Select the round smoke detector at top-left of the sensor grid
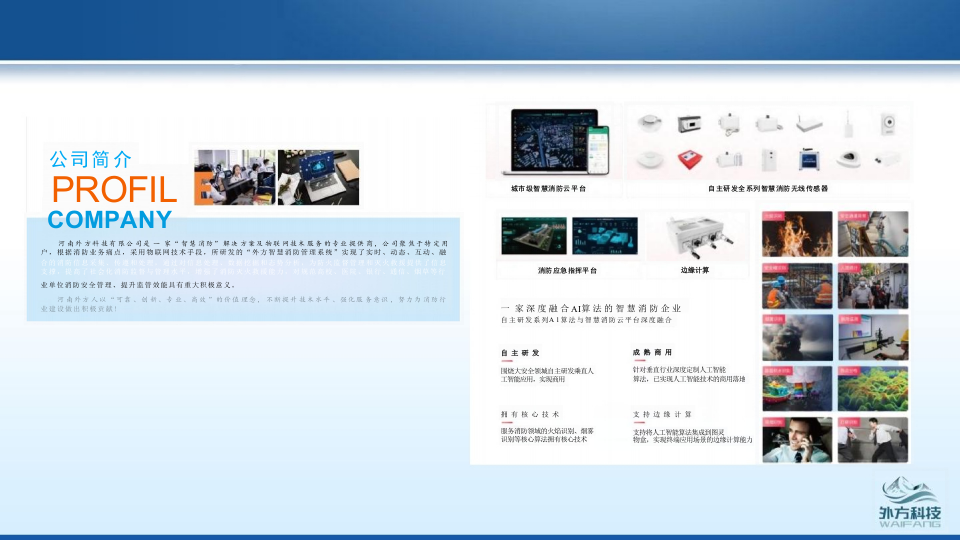The width and height of the screenshot is (960, 540). [x=648, y=124]
